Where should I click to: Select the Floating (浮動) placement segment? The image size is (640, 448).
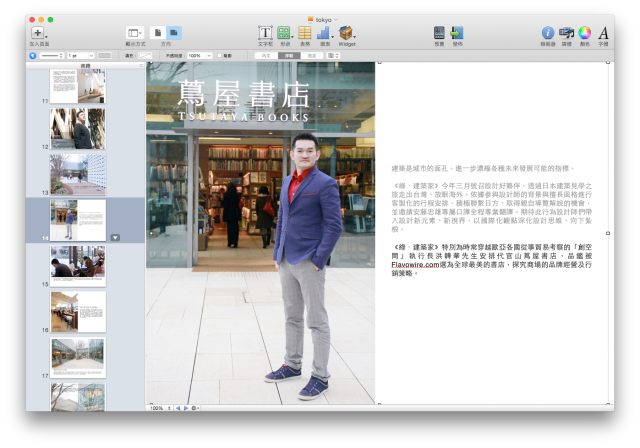tap(289, 55)
